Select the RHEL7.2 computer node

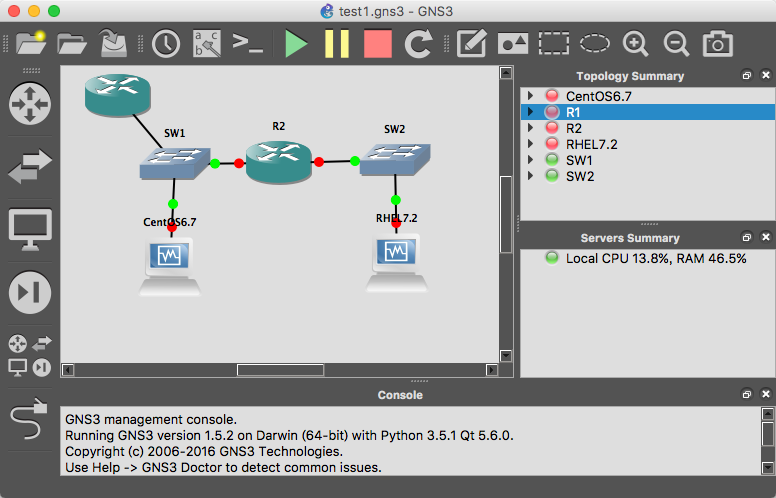396,263
